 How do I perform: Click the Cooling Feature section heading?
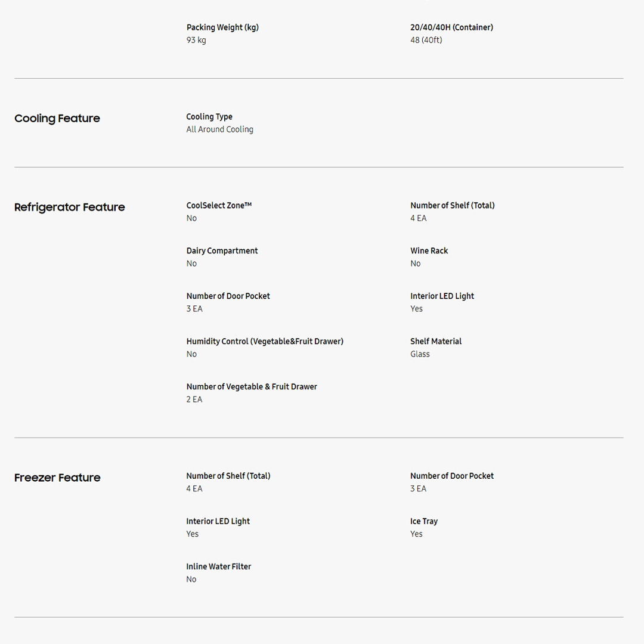[x=57, y=119]
